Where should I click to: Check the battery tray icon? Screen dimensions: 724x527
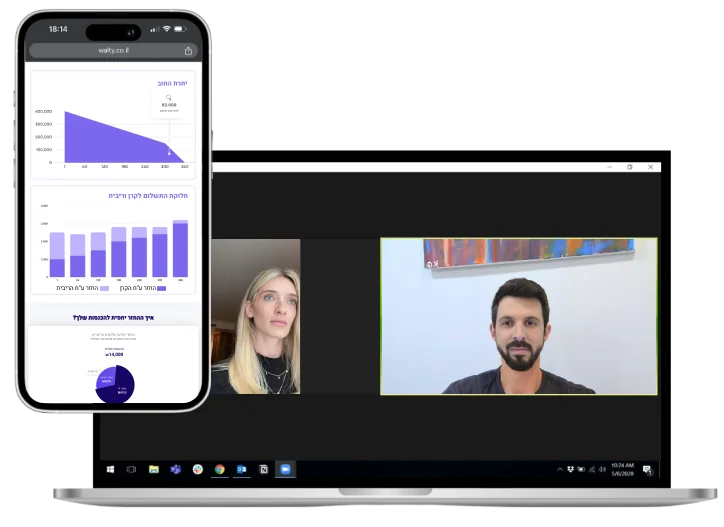[581, 469]
